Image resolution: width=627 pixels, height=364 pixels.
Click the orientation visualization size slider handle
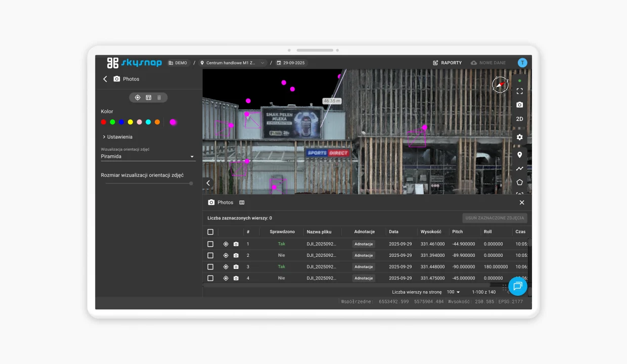click(191, 184)
